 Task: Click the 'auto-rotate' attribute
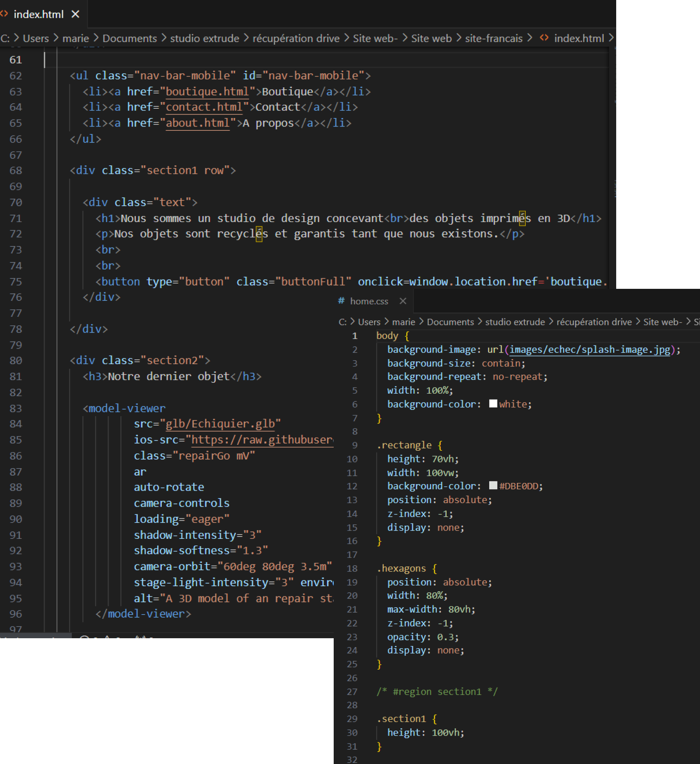point(169,487)
